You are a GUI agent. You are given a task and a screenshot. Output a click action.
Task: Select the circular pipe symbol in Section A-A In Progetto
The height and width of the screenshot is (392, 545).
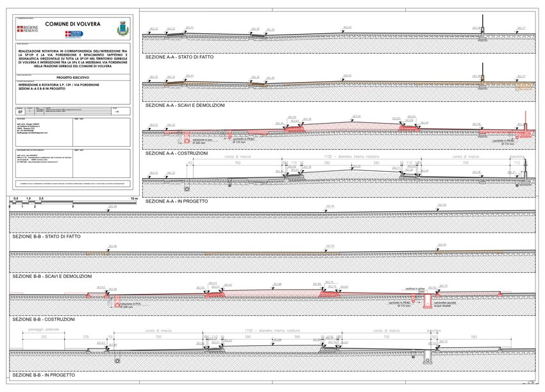(187, 189)
